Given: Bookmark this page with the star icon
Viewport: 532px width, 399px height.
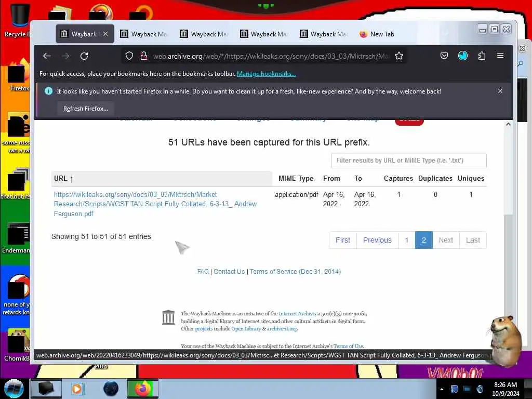Looking at the screenshot, I should pos(399,56).
